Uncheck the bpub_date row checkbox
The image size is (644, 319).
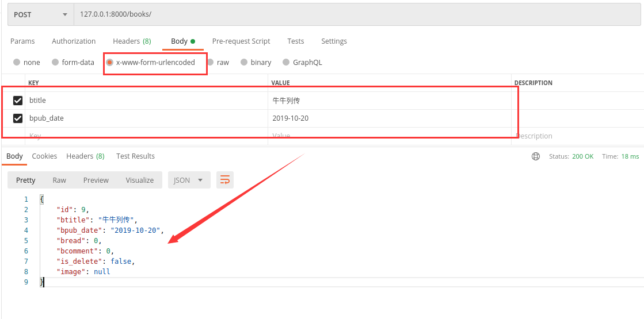pyautogui.click(x=18, y=118)
